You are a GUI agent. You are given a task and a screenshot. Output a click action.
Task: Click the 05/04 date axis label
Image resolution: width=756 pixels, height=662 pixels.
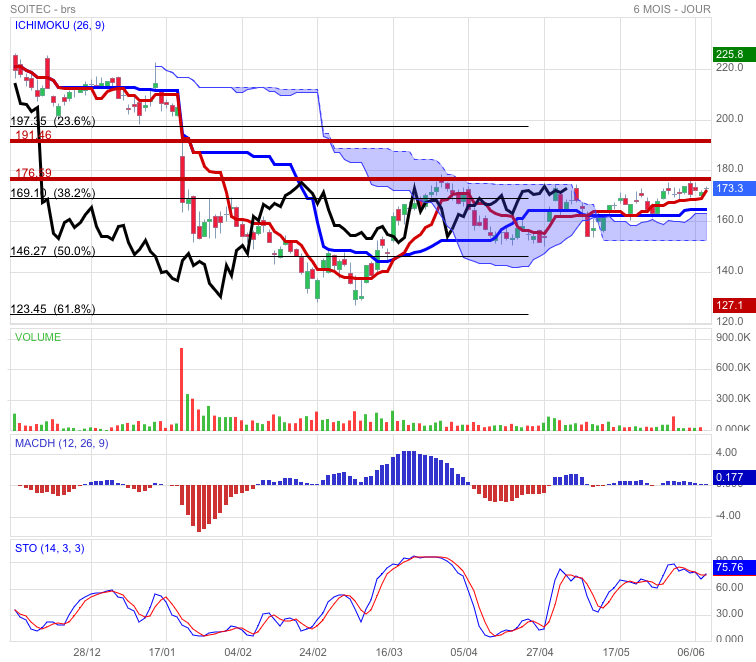coord(464,652)
